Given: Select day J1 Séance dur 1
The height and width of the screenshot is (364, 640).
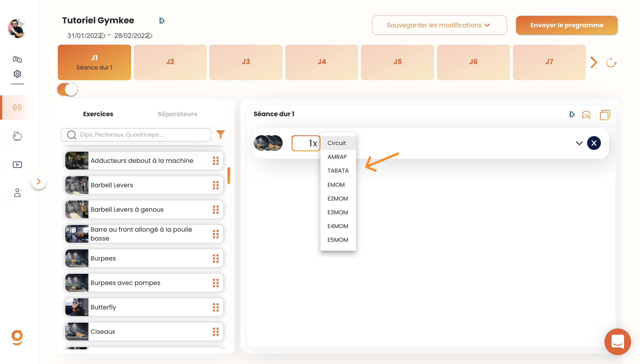Looking at the screenshot, I should tap(94, 62).
